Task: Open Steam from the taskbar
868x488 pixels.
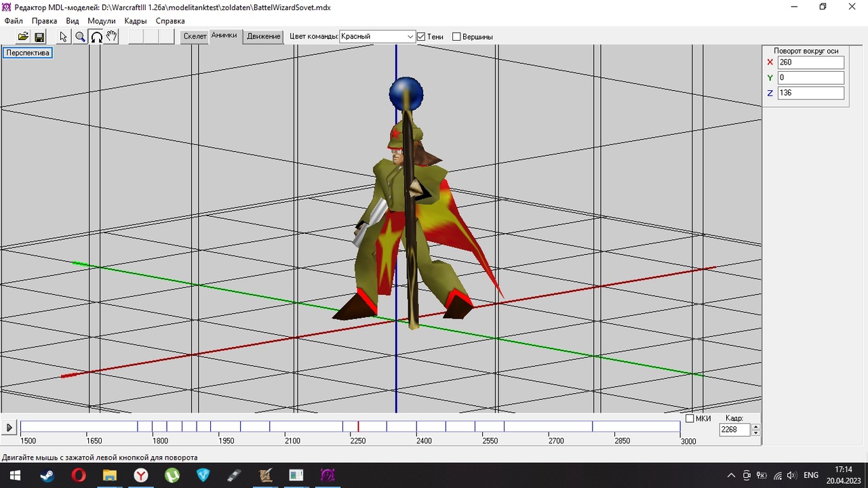Action: click(x=47, y=475)
